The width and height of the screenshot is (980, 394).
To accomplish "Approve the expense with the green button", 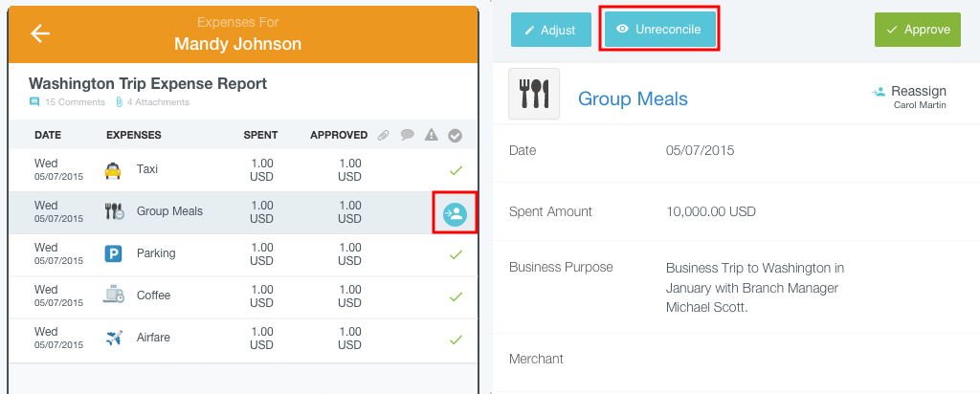I will pos(918,30).
